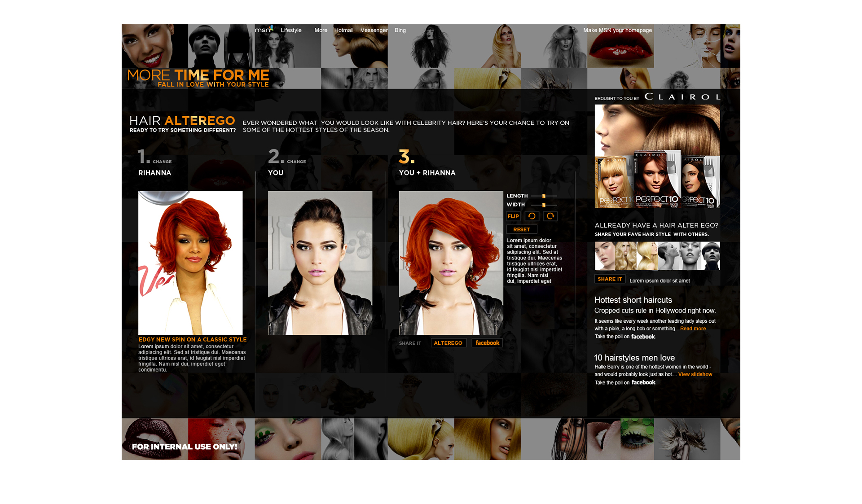This screenshot has height=504, width=862.
Task: Open the More menu in the MSN bar
Action: tap(321, 31)
